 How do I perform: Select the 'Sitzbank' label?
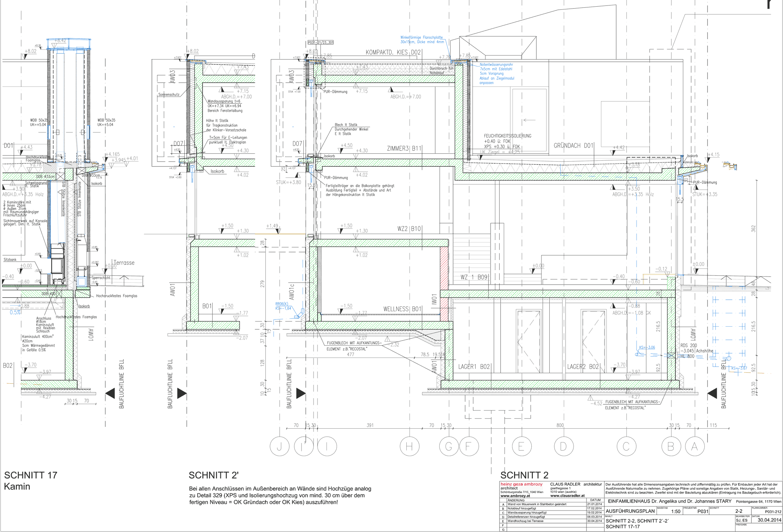click(10, 260)
